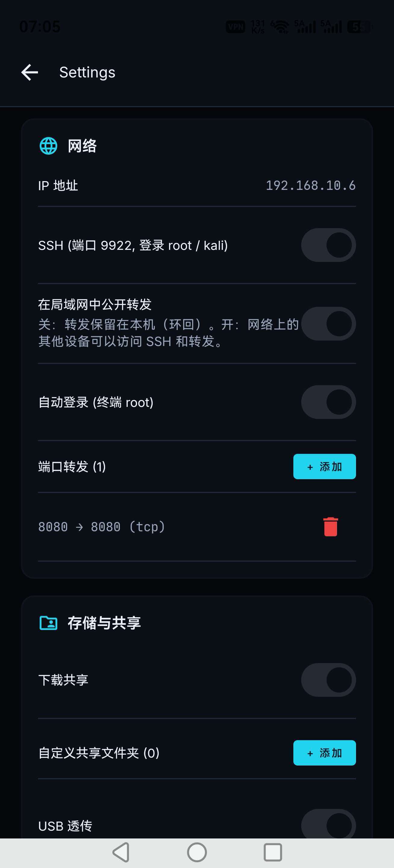Toggle 在局域网中公开转发 switch
Screen dimensions: 394x868
328,323
